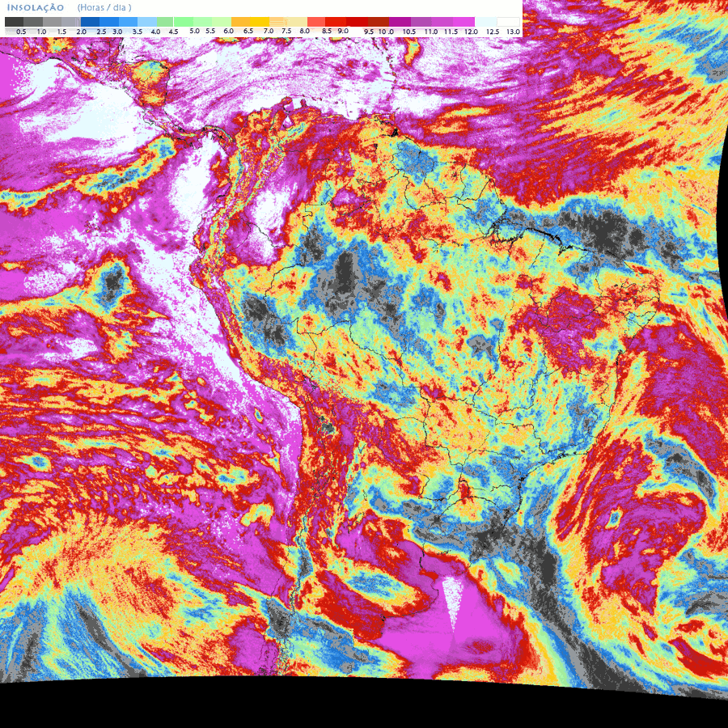Click the '6.5' legend value

(x=248, y=31)
